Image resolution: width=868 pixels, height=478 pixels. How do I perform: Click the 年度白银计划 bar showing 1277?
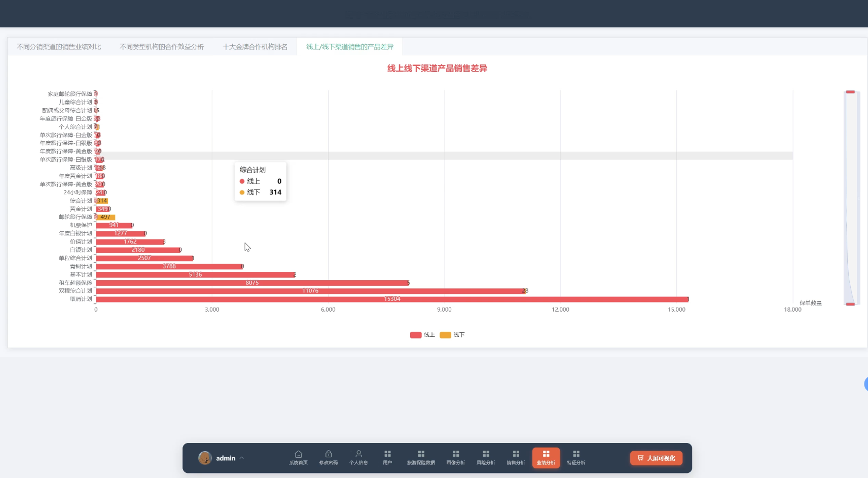(121, 233)
